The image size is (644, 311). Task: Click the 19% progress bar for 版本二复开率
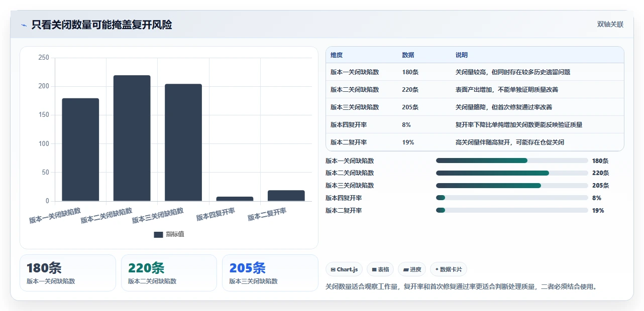(512, 211)
